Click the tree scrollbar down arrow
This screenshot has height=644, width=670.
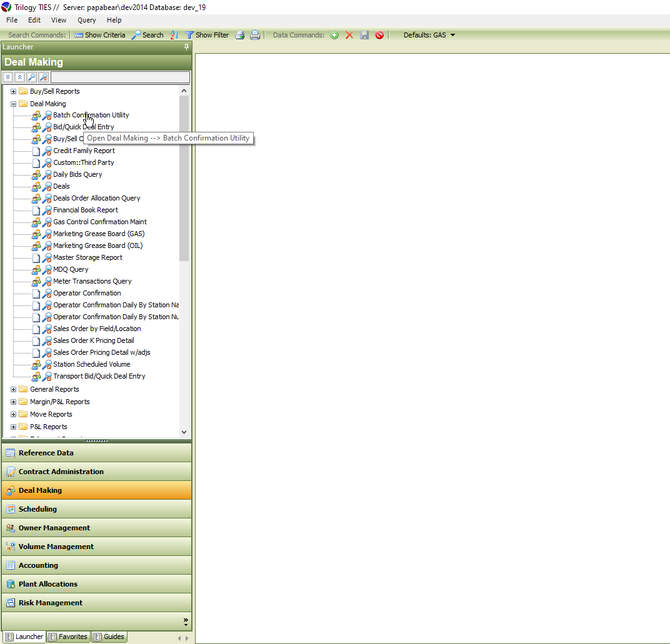(184, 432)
